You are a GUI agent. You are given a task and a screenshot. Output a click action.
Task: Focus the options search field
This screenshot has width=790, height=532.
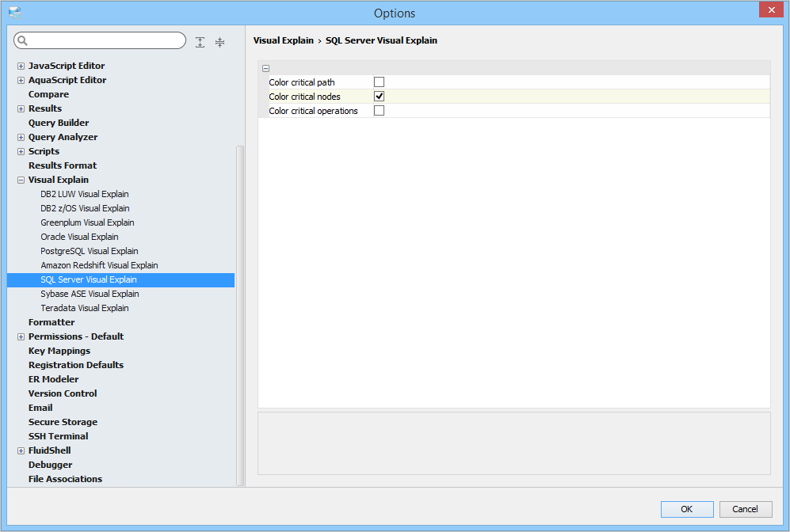coord(100,40)
